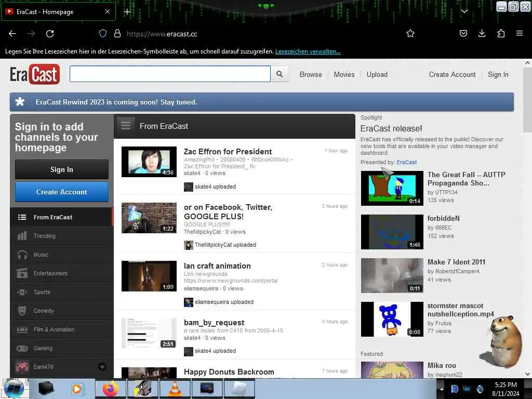Select the Film & Animation icon
The width and height of the screenshot is (532, 399).
click(22, 329)
